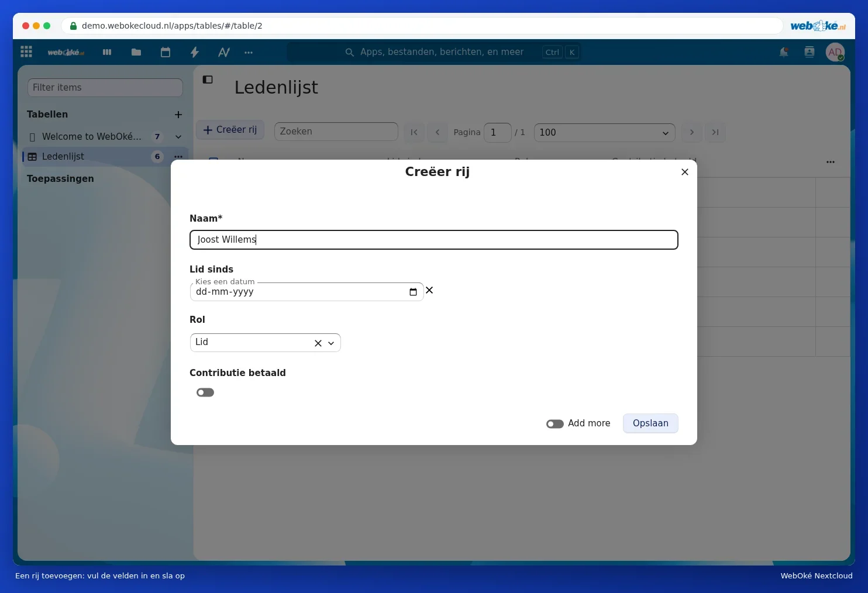Expand the Rol dropdown
The width and height of the screenshot is (868, 593).
331,343
